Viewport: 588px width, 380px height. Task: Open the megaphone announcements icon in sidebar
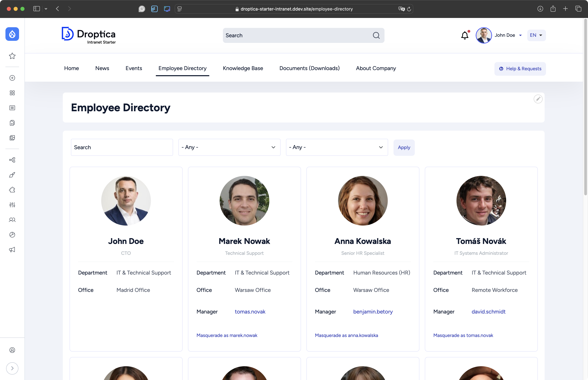[x=12, y=250]
